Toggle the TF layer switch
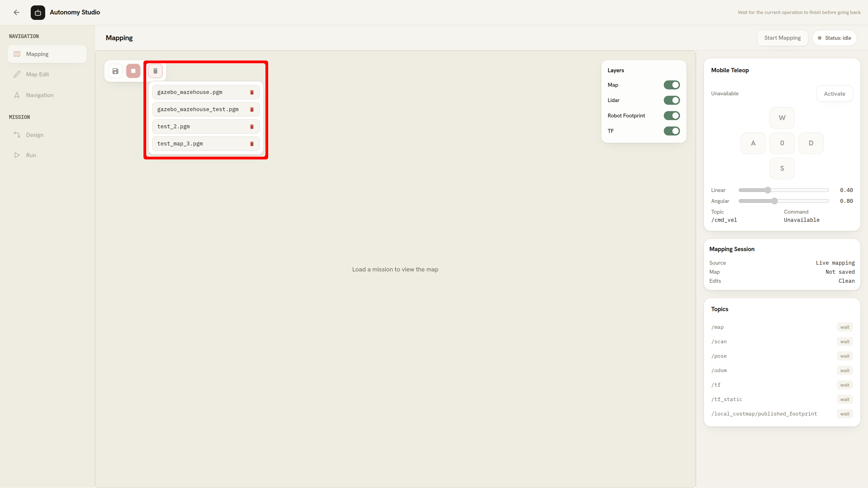The image size is (868, 488). pos(671,131)
